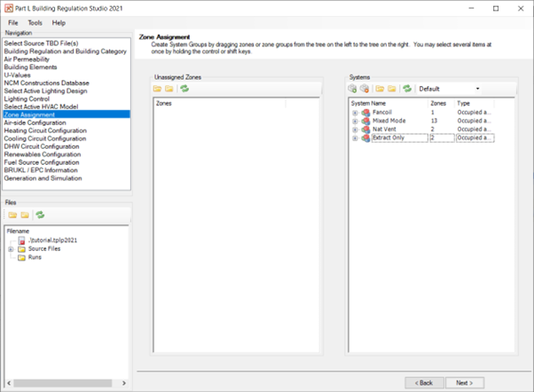This screenshot has height=392, width=534.
Task: Select NCM Constructions Database step
Action: click(67, 82)
